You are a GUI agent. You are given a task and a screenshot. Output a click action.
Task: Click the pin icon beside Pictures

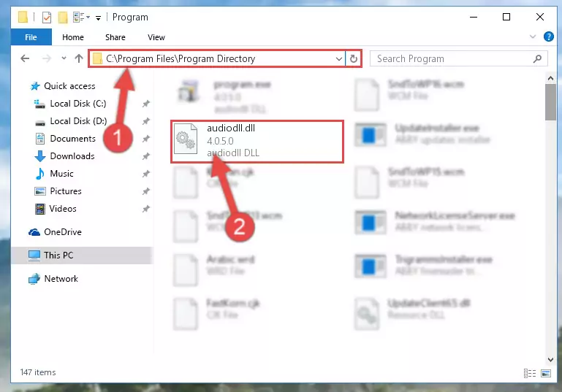(x=145, y=191)
